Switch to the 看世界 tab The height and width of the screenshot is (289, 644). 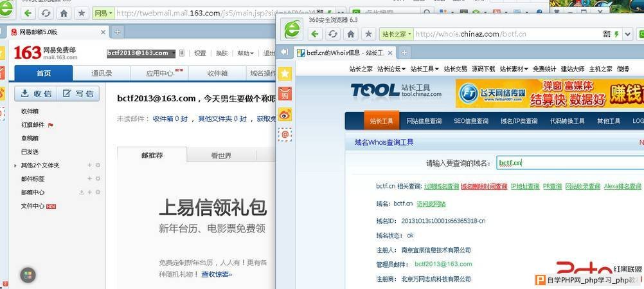pos(221,155)
